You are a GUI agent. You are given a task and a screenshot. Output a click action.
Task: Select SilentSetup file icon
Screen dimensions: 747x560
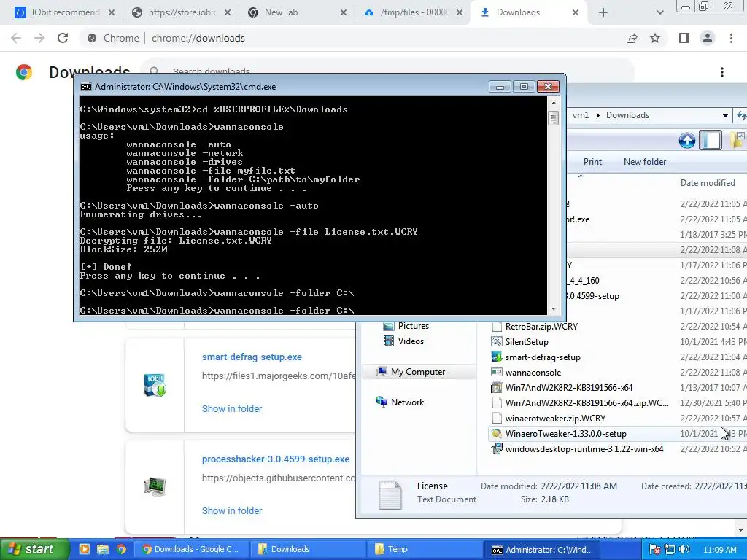click(x=496, y=342)
